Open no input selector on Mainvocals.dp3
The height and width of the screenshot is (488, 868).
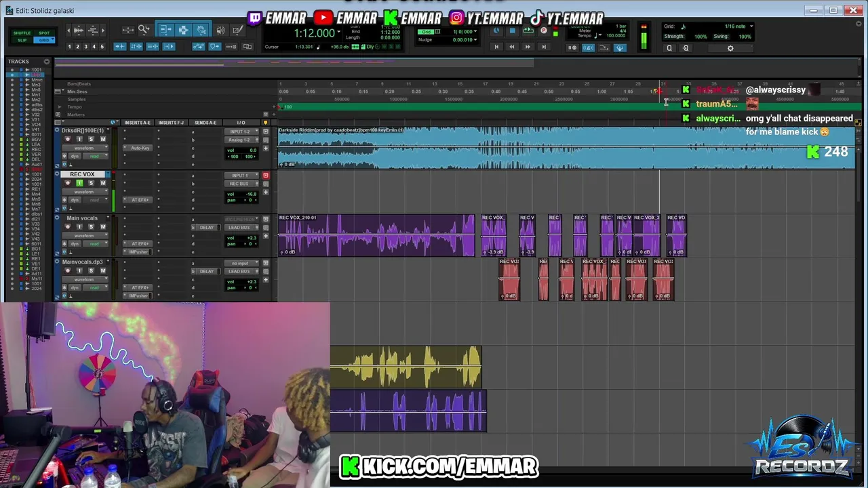coord(241,263)
